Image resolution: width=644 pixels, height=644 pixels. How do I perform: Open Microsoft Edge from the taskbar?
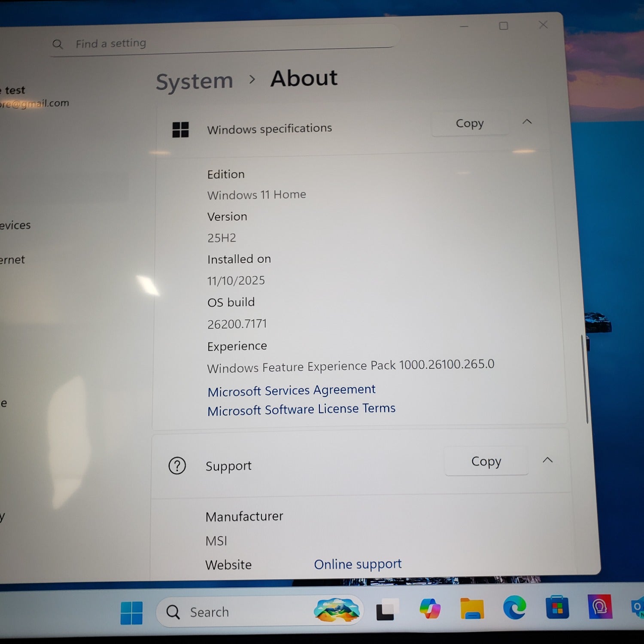(x=514, y=608)
